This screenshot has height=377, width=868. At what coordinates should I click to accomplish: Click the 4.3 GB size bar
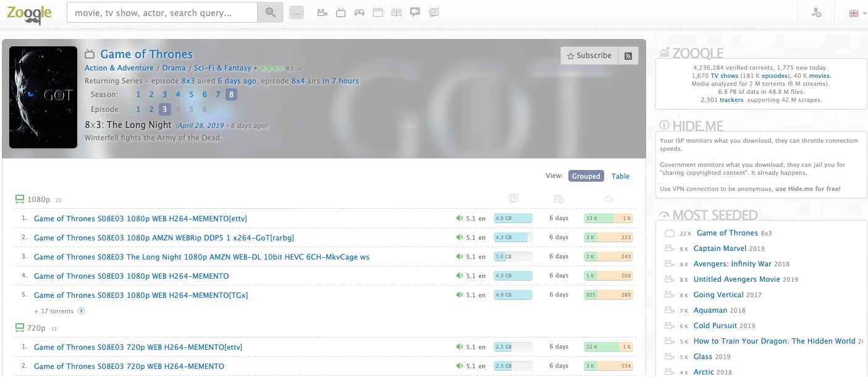(513, 237)
